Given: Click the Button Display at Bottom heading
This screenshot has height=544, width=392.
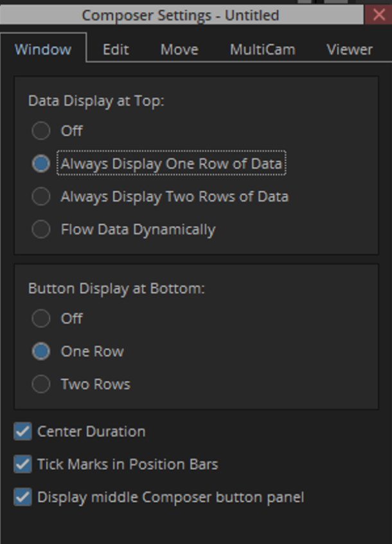Looking at the screenshot, I should click(x=116, y=289).
